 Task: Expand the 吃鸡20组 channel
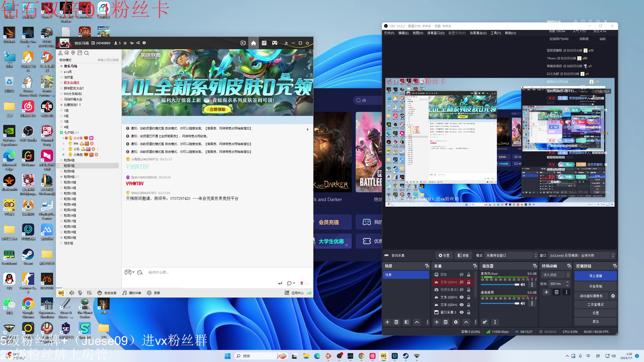tap(61, 238)
